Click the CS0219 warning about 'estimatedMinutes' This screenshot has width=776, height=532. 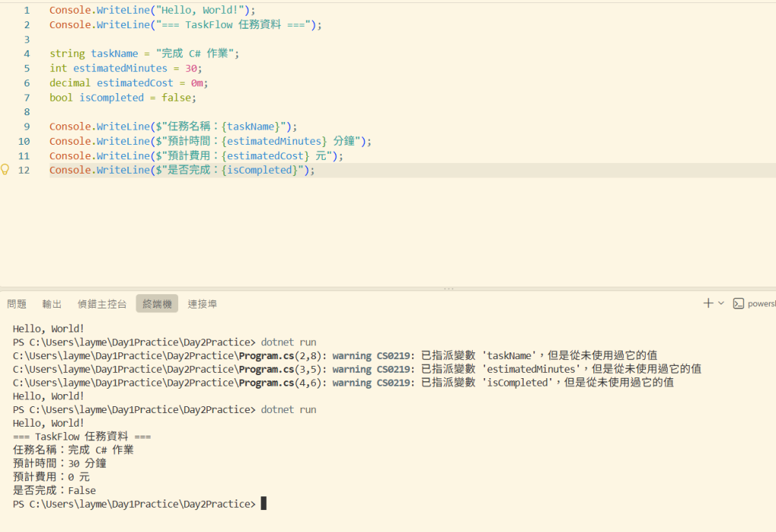click(357, 369)
